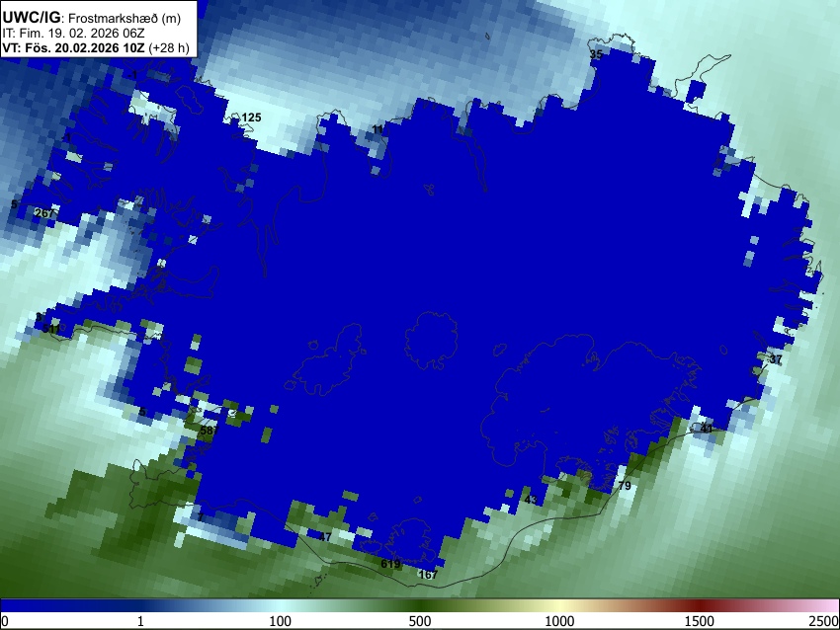Click the station value 79
This screenshot has width=840, height=630.
point(625,486)
